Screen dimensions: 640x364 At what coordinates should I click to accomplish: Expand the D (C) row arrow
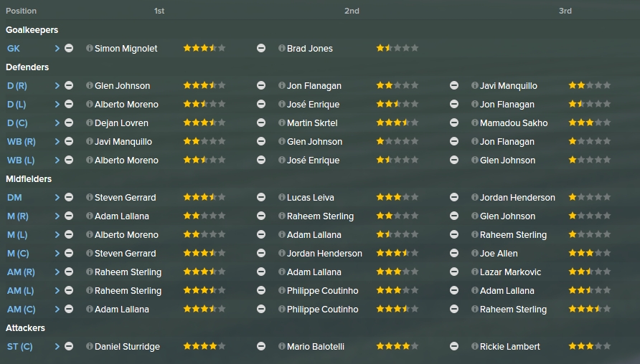[57, 123]
